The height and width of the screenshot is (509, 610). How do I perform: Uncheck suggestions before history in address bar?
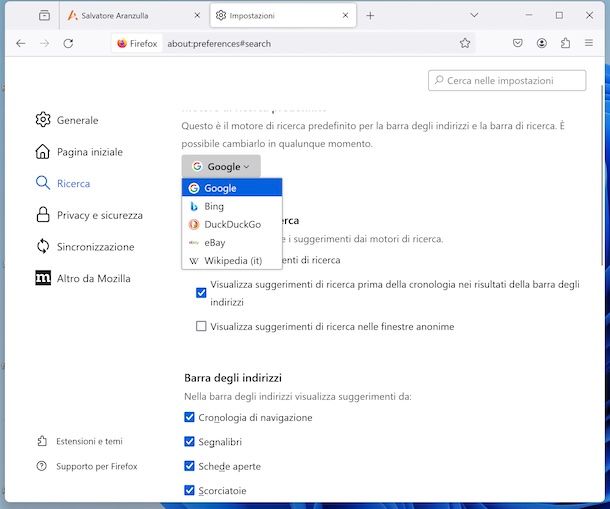201,293
